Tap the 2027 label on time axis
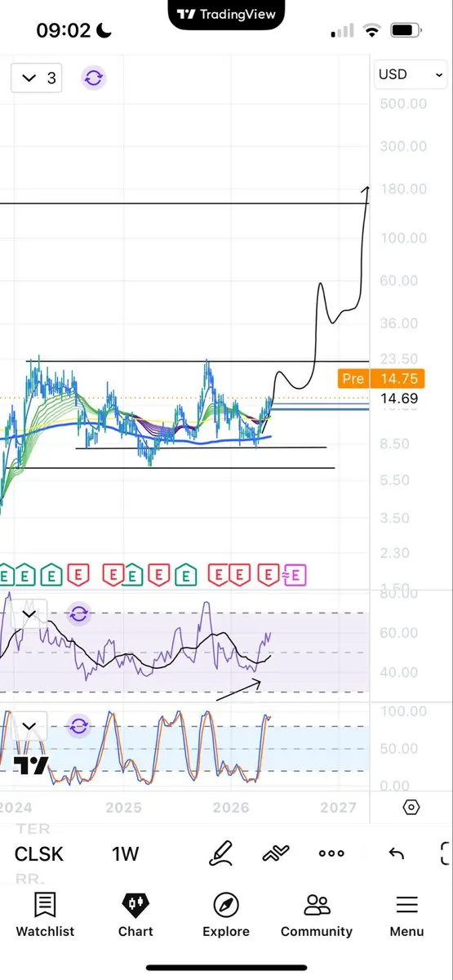The width and height of the screenshot is (453, 980). 338,808
